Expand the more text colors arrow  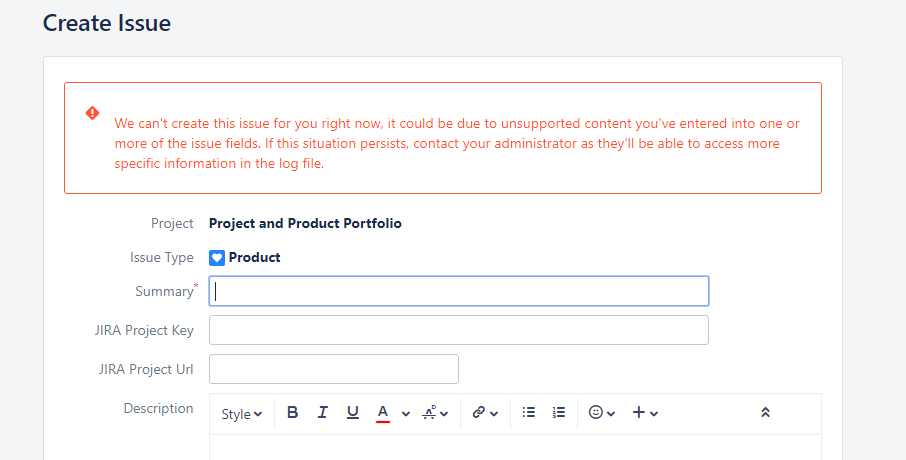pos(406,414)
